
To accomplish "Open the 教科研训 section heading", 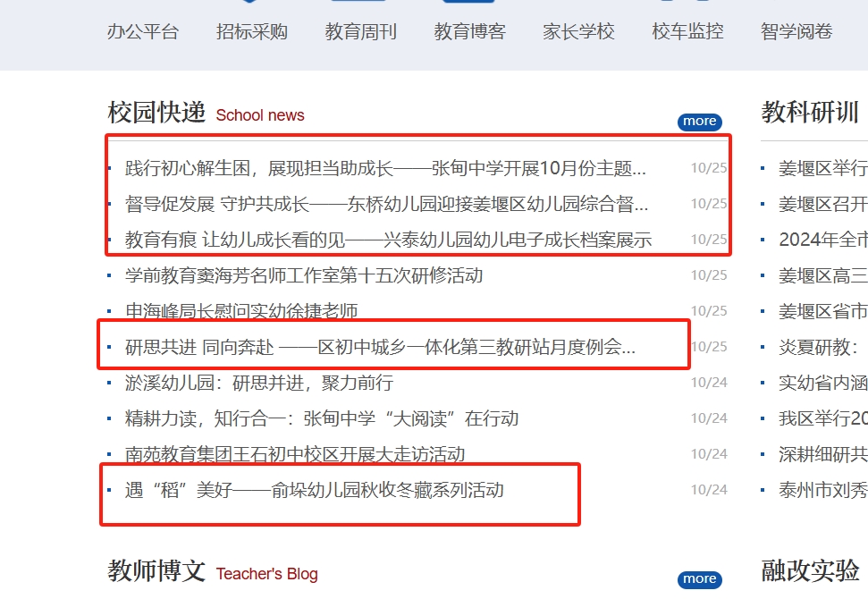I will point(810,113).
